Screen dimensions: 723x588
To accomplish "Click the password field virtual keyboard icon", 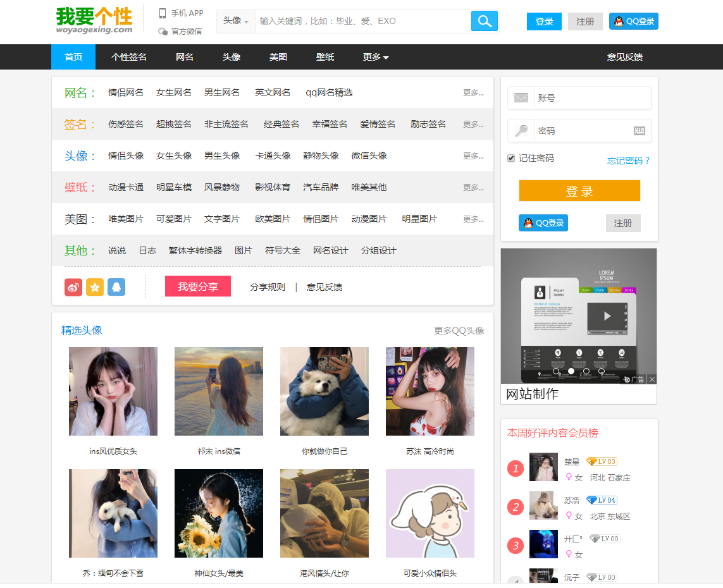I will 639,131.
